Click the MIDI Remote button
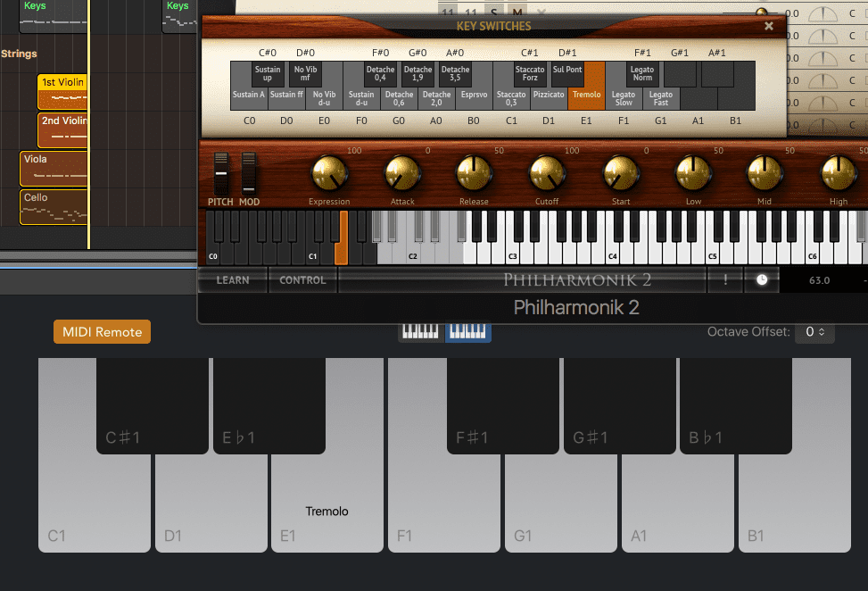Screen dimensions: 868x591 103,332
